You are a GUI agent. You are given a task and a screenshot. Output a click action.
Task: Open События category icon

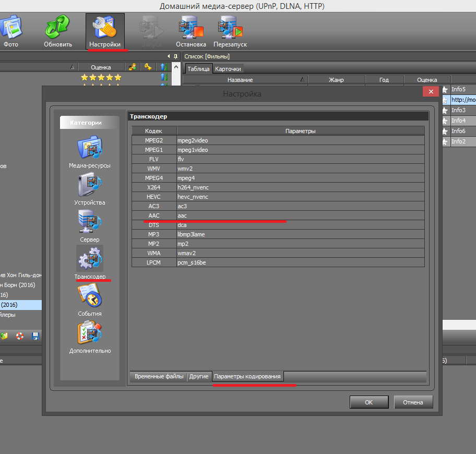(x=90, y=296)
